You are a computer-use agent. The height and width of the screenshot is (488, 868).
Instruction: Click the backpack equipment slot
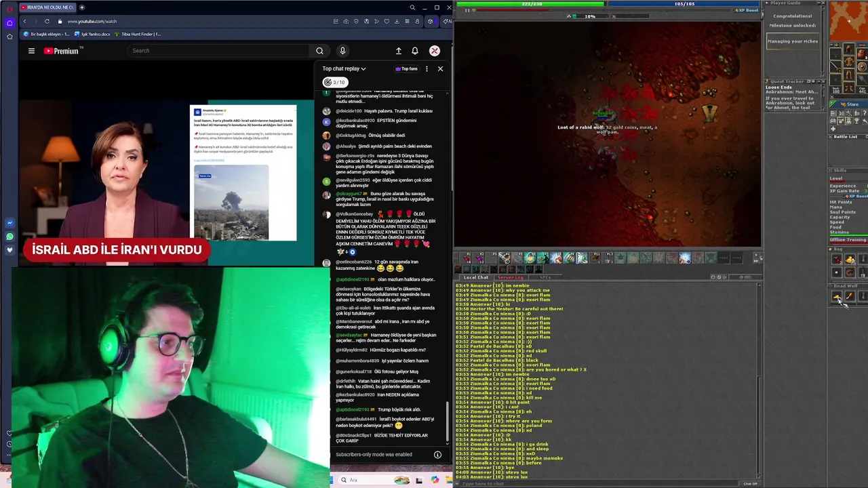tap(862, 54)
